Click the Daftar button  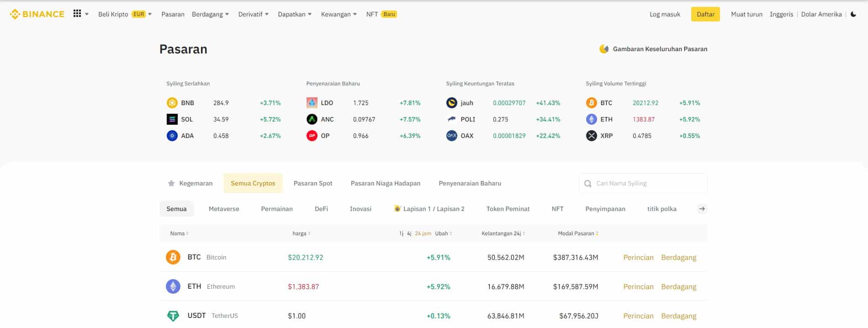click(705, 14)
